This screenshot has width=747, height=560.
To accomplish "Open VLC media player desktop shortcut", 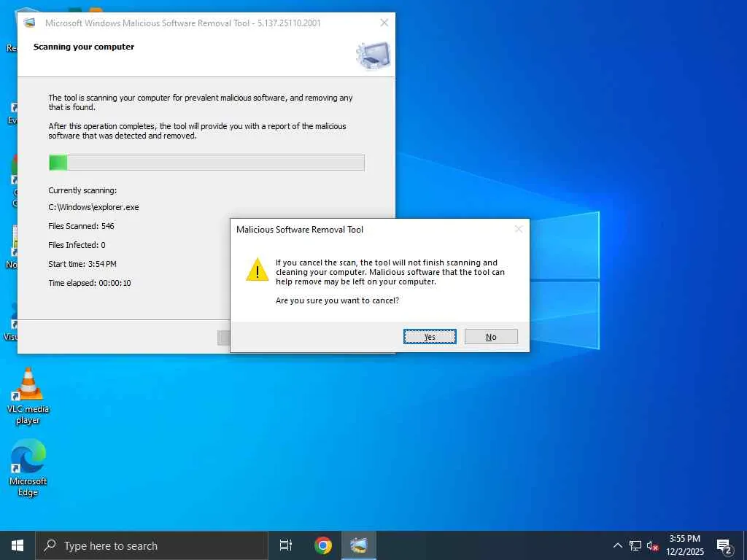I will pos(28,396).
